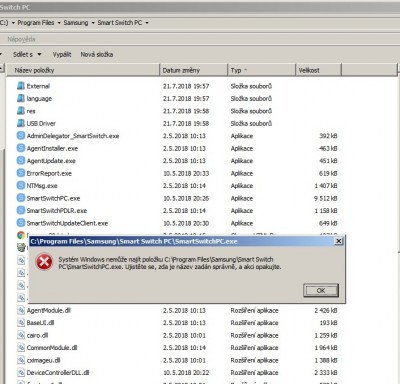Select file name language
This screenshot has height=384, width=400.
(39, 98)
